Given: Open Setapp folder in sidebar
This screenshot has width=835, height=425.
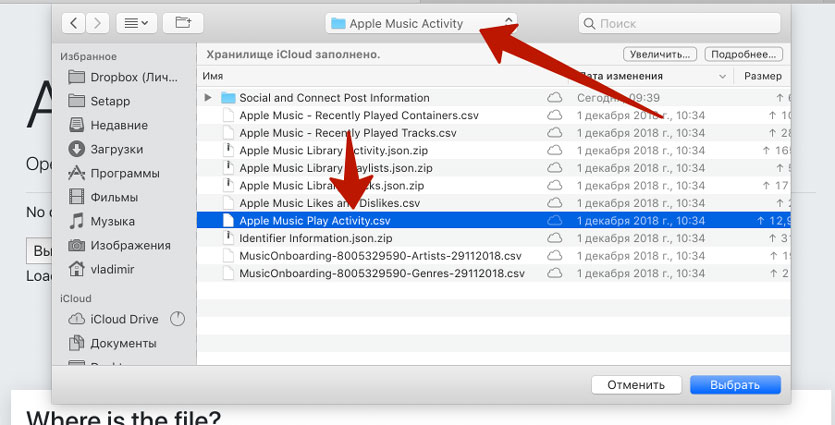Looking at the screenshot, I should coord(100,101).
